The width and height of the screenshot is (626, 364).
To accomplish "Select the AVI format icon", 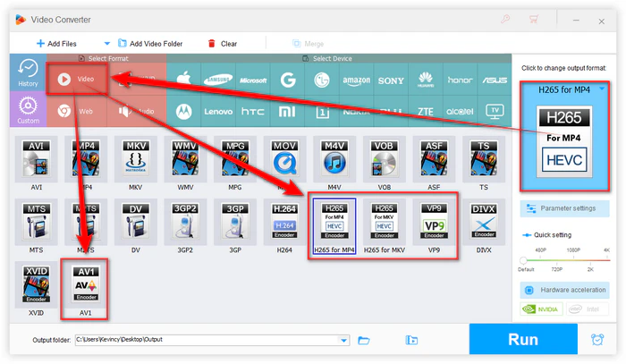I will click(37, 159).
